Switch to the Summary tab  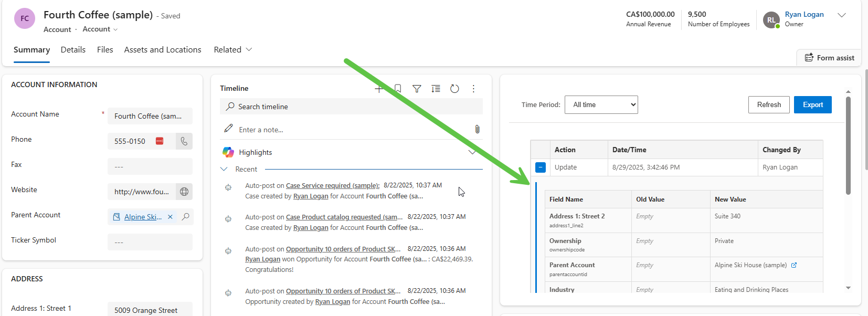pyautogui.click(x=31, y=50)
